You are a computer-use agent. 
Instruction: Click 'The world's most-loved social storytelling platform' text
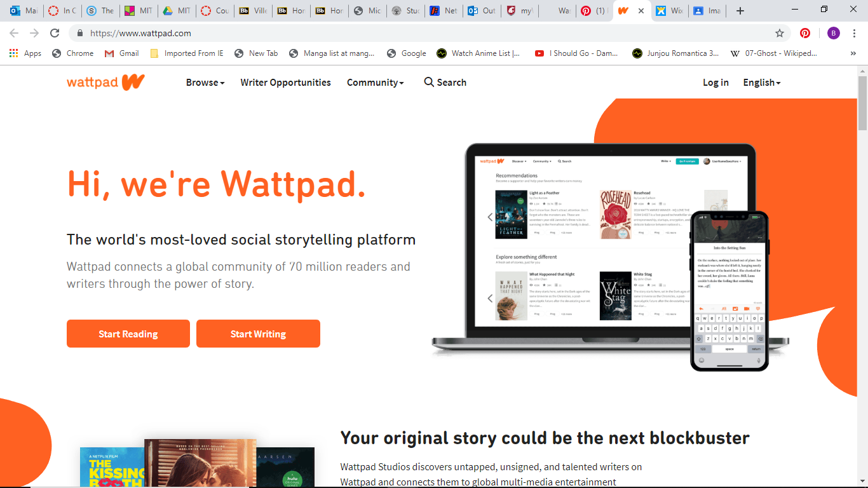241,240
